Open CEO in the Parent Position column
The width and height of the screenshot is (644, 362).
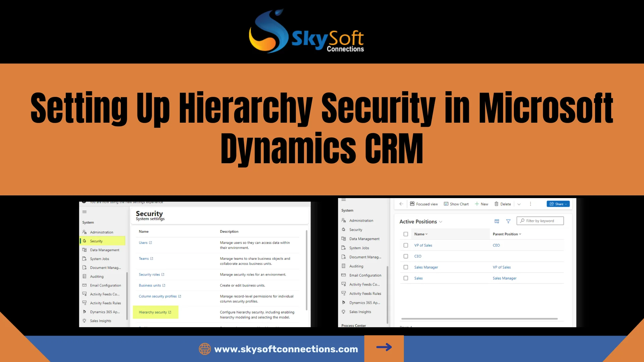[x=496, y=245]
